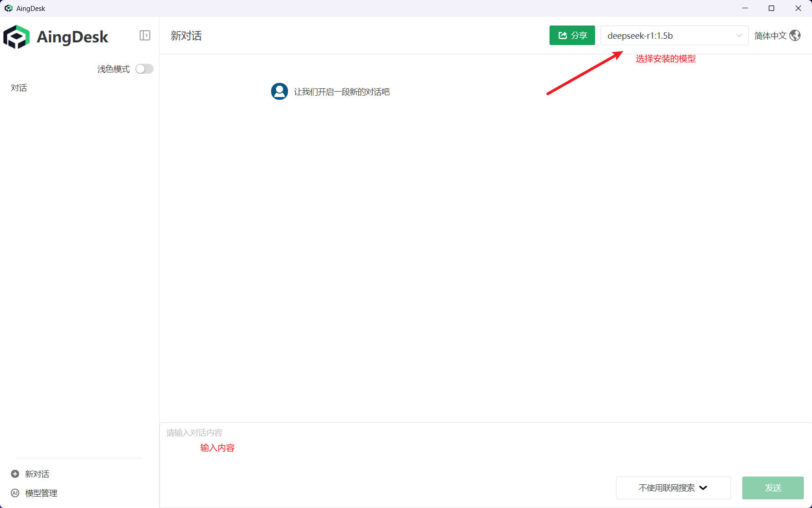Viewport: 812px width, 508px height.
Task: Open the deepseek-r1:1.5b model dropdown
Action: pos(674,36)
